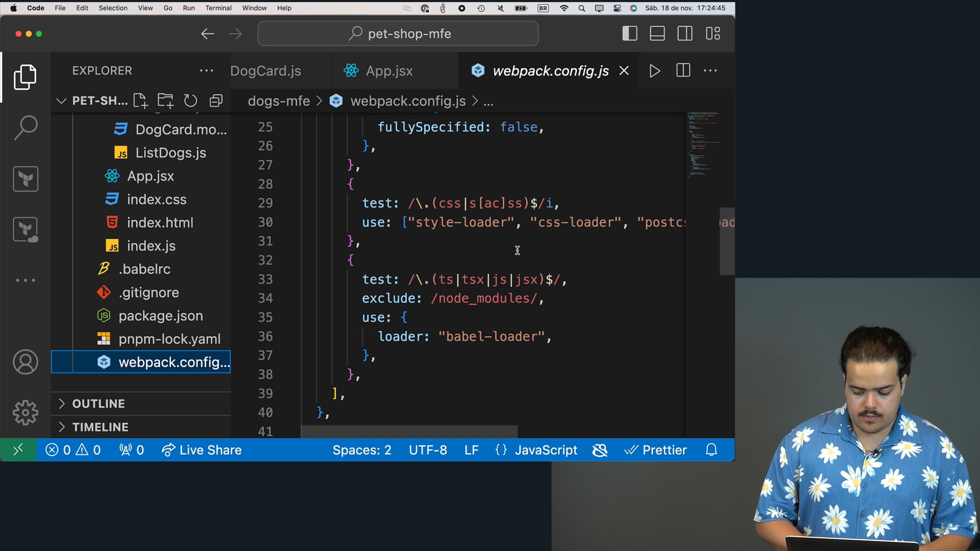
Task: Click New File icon in explorer header
Action: tap(140, 101)
